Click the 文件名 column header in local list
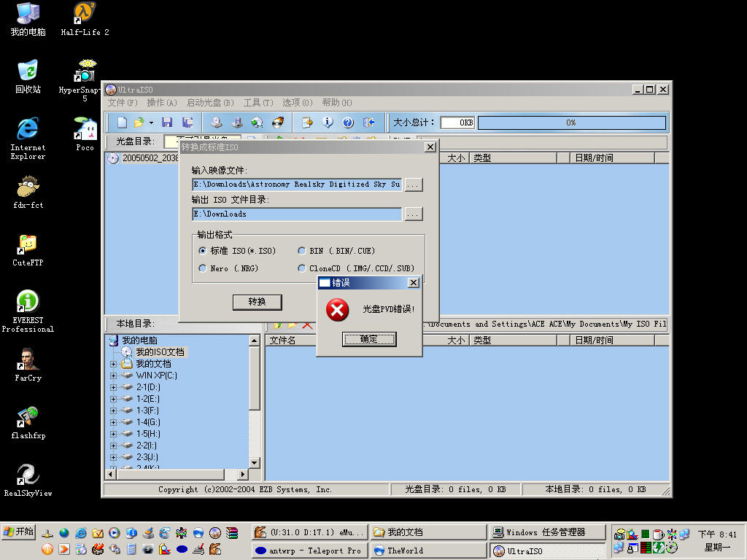 (x=290, y=340)
